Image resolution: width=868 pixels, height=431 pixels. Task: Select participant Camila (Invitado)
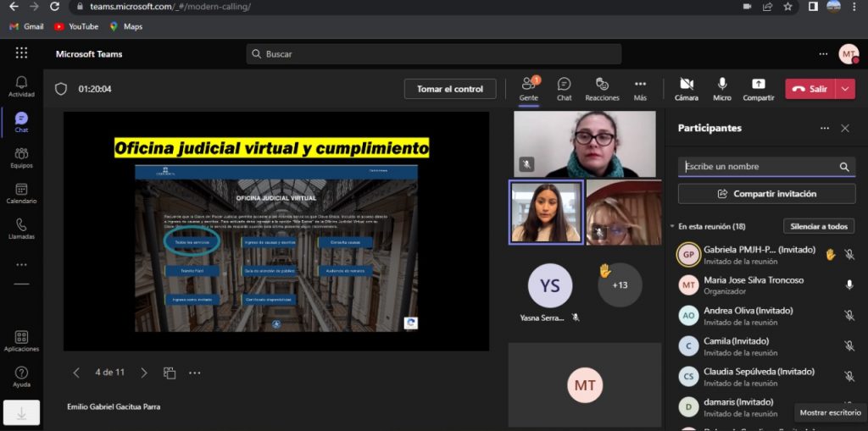tap(766, 345)
